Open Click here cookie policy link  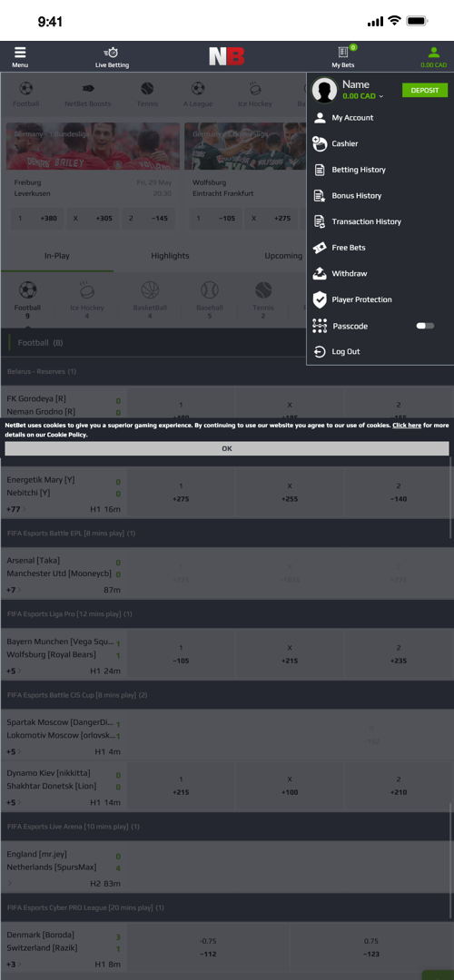(x=407, y=425)
